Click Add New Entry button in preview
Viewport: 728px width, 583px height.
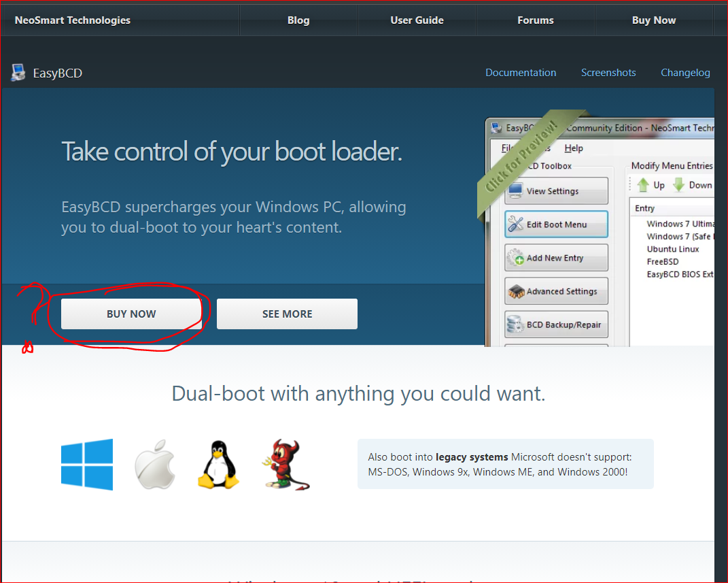pos(556,258)
